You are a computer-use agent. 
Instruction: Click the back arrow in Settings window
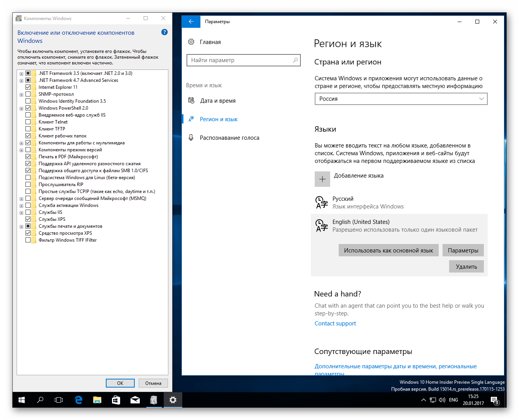coord(191,22)
